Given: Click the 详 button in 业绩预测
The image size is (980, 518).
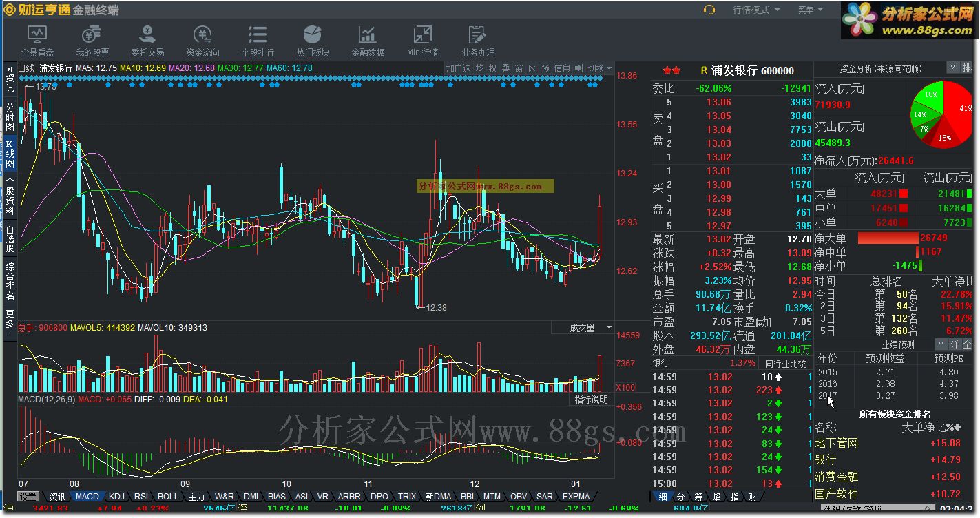Looking at the screenshot, I should pos(955,344).
